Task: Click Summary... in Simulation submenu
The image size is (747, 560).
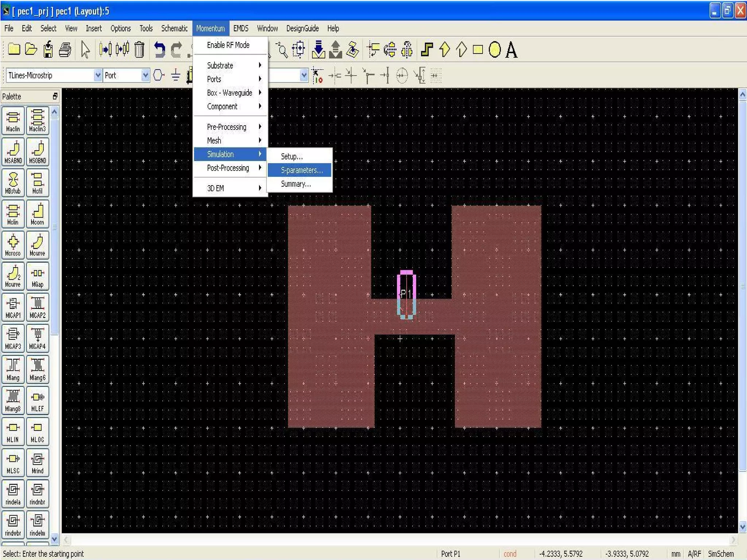Action: click(295, 184)
